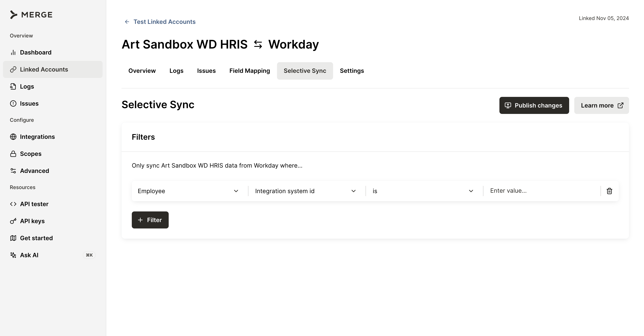Add a new filter with Filter button

click(x=150, y=220)
